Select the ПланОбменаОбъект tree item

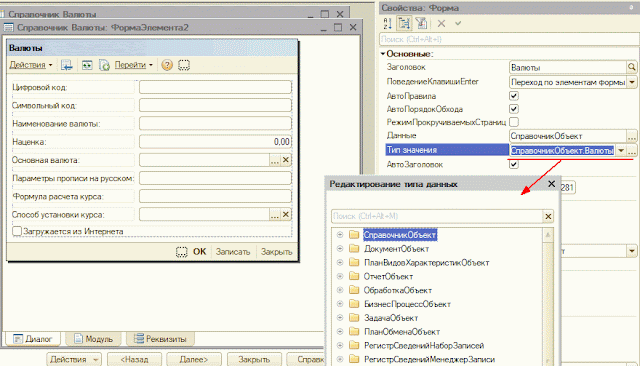pyautogui.click(x=402, y=332)
